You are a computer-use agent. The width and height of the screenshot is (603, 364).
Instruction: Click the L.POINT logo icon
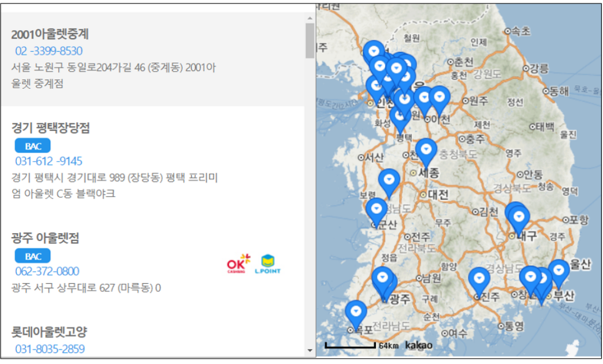pos(267,264)
